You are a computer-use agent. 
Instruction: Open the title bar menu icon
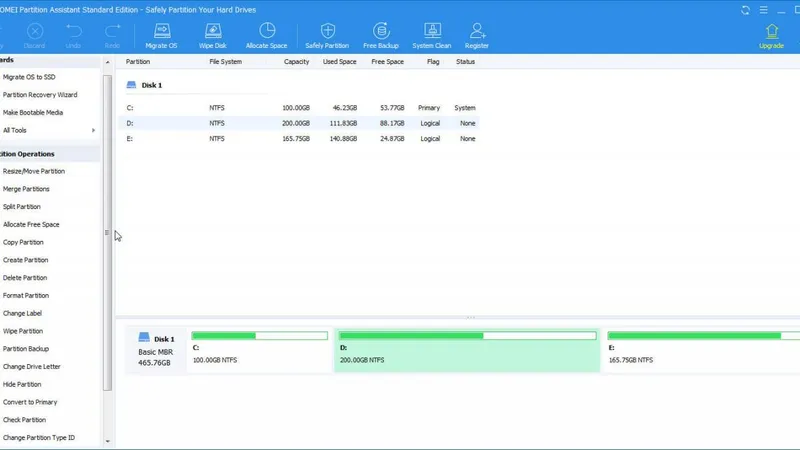(x=765, y=9)
